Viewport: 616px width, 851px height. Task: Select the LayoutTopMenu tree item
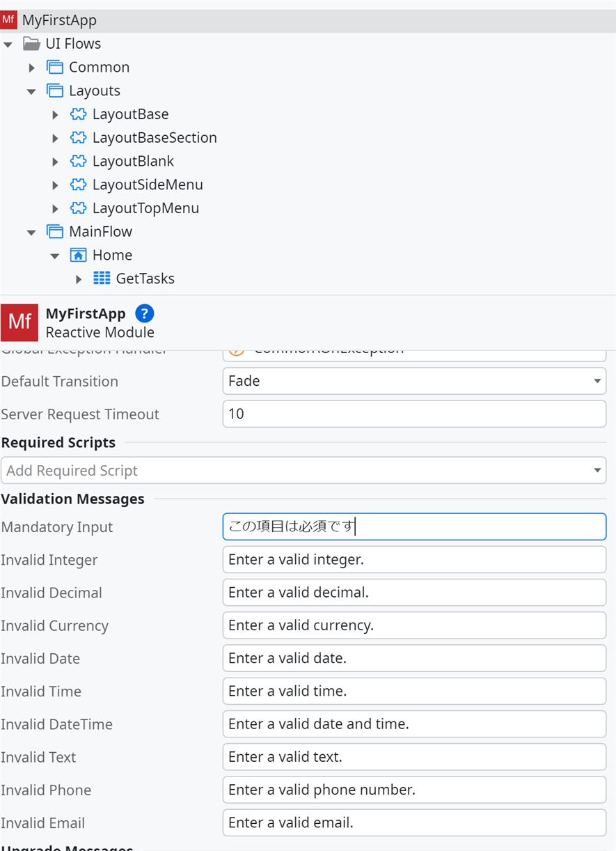pos(145,208)
